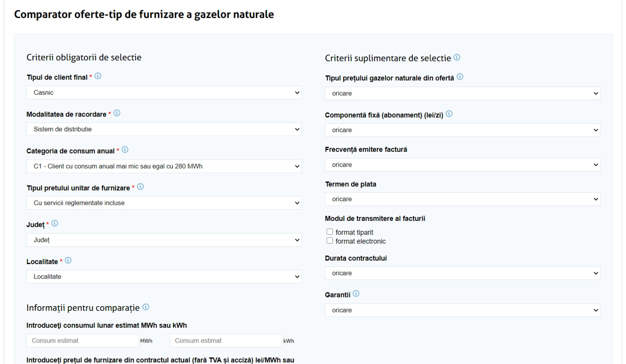Expand the C1 consumption category dropdown
626x364 pixels.
pyautogui.click(x=164, y=166)
